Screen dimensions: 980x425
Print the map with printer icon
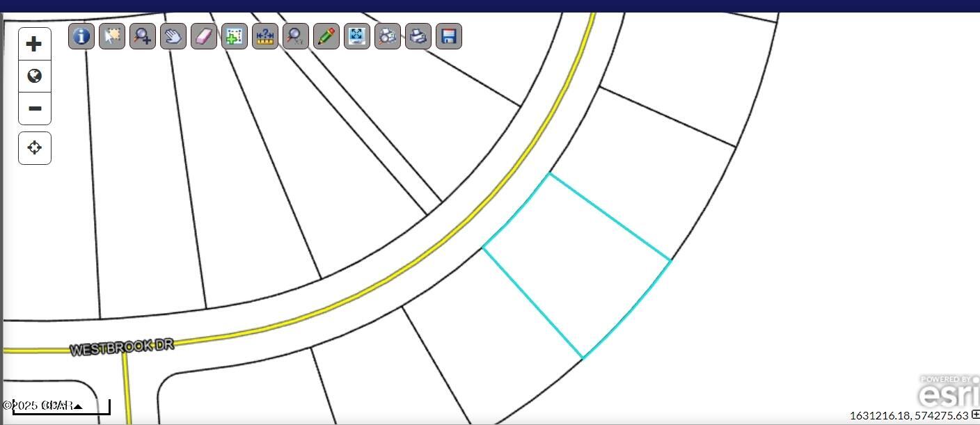pyautogui.click(x=418, y=36)
